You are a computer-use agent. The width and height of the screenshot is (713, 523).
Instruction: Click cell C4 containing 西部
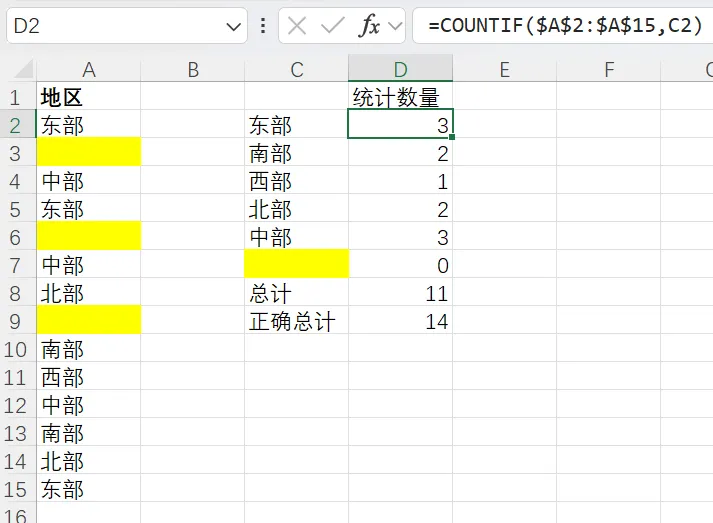click(296, 181)
